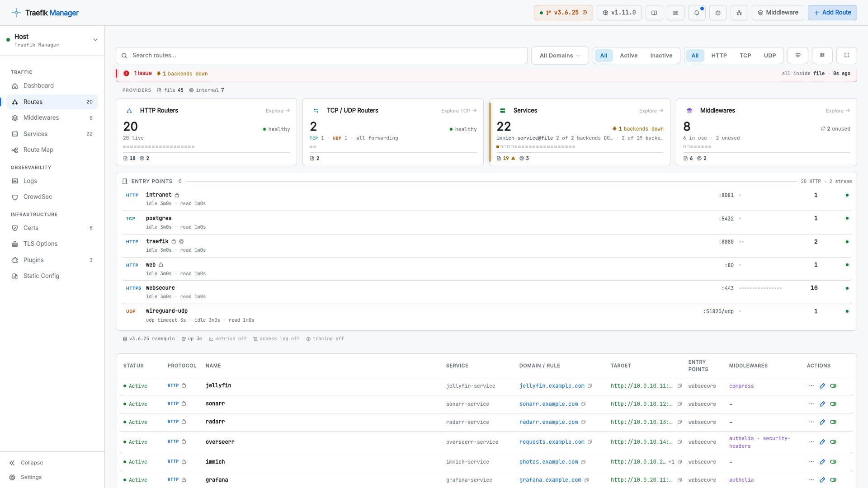
Task: Focus the Search routes field
Action: click(321, 56)
